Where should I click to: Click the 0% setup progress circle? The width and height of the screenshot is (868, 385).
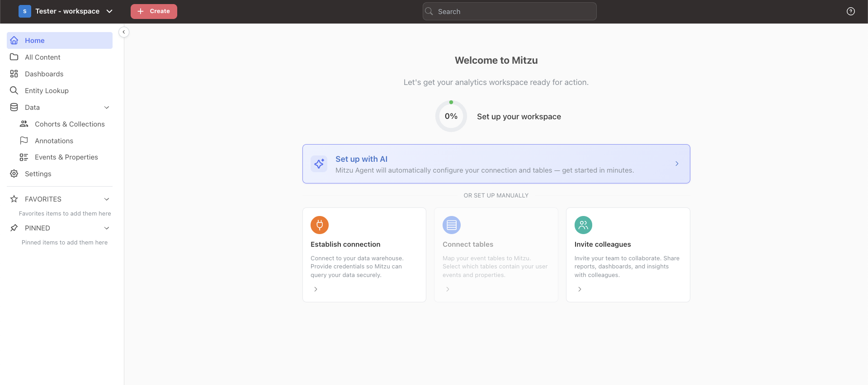click(451, 116)
